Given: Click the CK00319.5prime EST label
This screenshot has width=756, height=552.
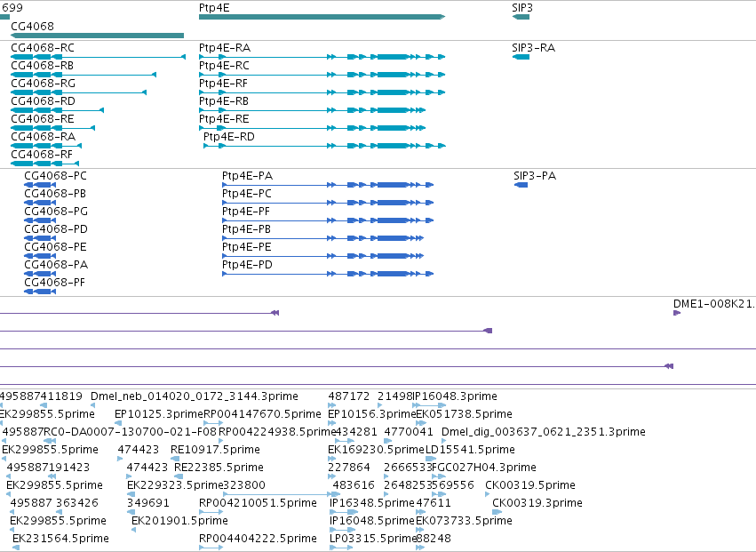Looking at the screenshot, I should pyautogui.click(x=529, y=485).
